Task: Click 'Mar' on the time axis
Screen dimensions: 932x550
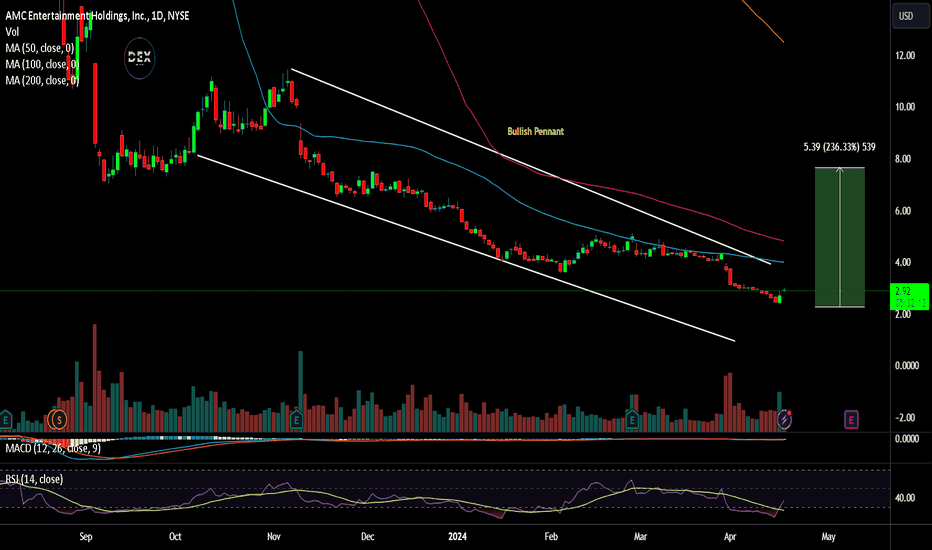Action: point(640,536)
